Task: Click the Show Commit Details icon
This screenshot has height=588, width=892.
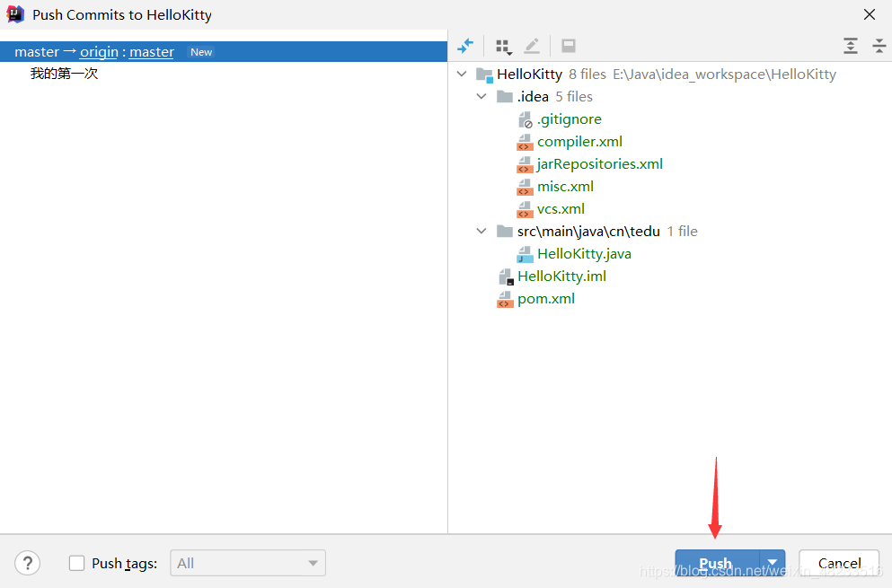Action: 569,46
